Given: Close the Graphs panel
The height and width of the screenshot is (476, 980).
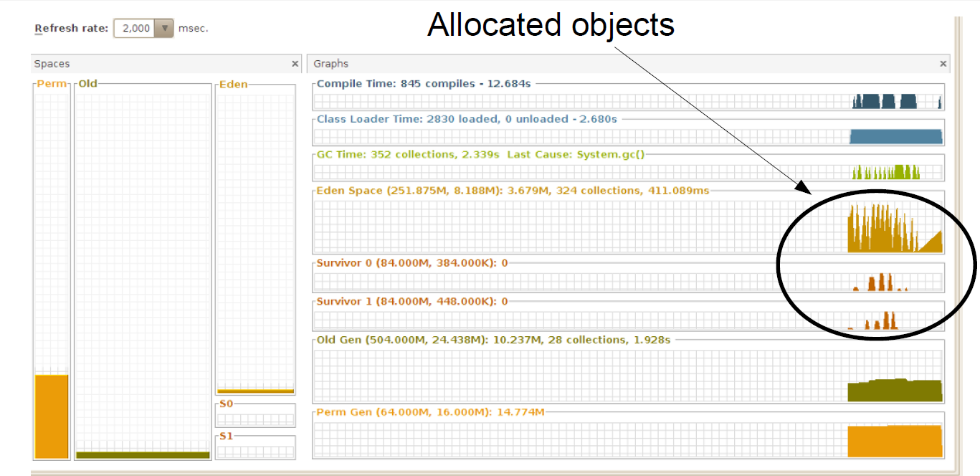Looking at the screenshot, I should (x=943, y=64).
